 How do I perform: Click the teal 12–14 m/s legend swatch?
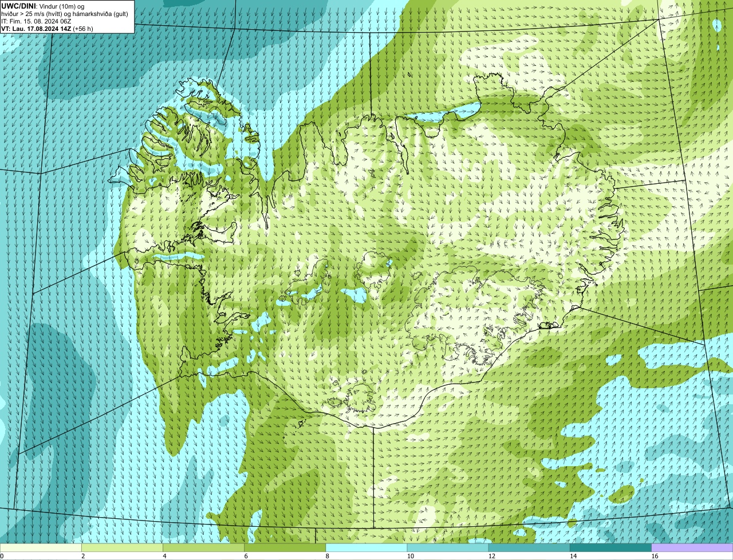pos(529,548)
